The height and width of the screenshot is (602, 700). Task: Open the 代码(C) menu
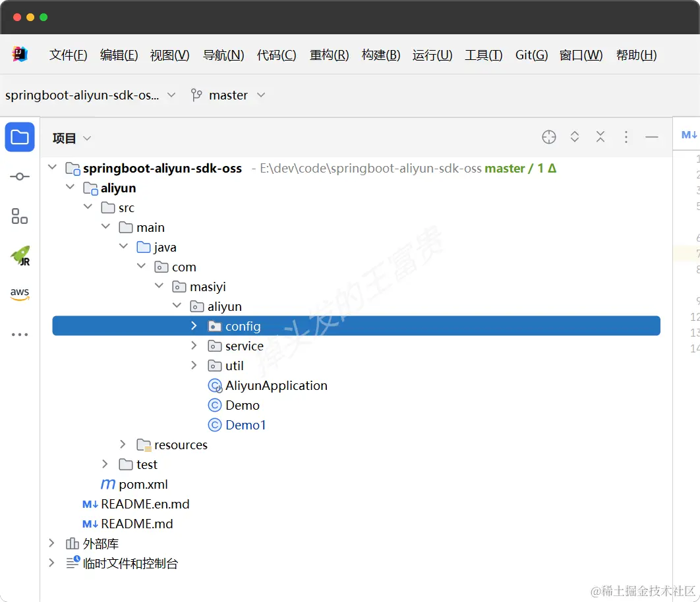(x=276, y=55)
